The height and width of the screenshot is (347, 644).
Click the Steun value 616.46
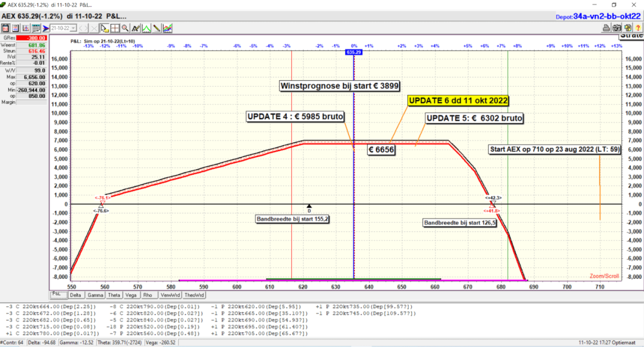(x=31, y=51)
